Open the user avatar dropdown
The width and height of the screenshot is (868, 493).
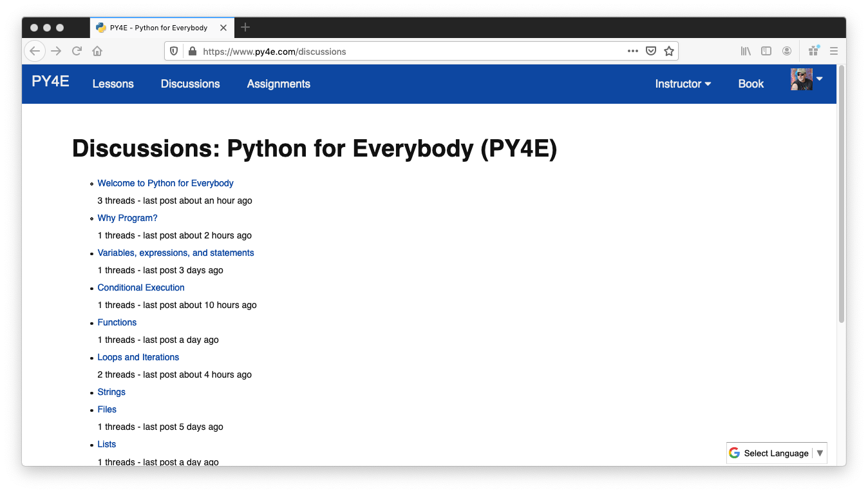[x=806, y=79]
